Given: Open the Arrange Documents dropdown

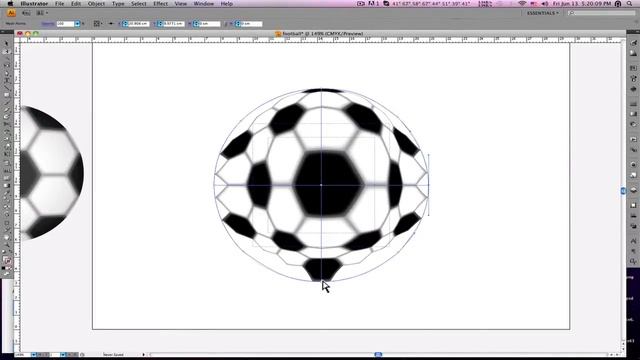Looking at the screenshot, I should pyautogui.click(x=42, y=13).
